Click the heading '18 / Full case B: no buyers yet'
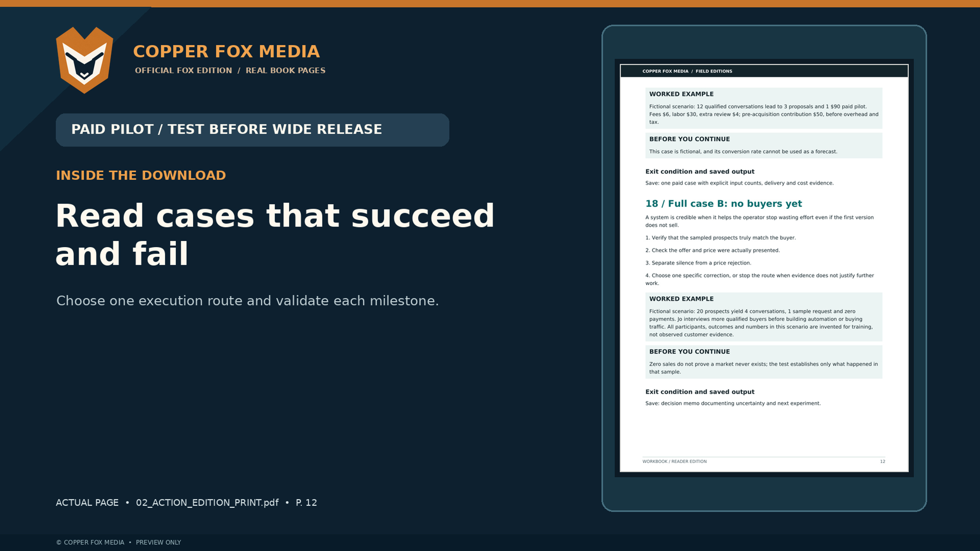Viewport: 980px width, 551px height. pos(724,204)
